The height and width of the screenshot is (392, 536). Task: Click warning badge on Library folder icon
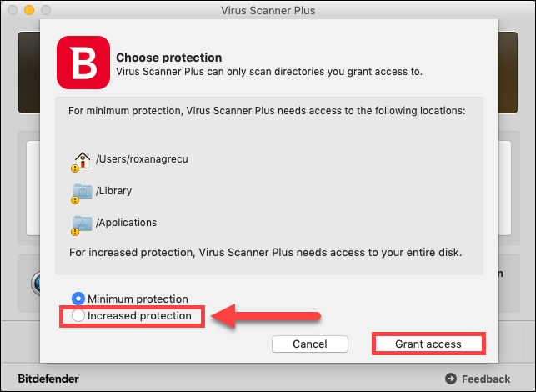75,200
